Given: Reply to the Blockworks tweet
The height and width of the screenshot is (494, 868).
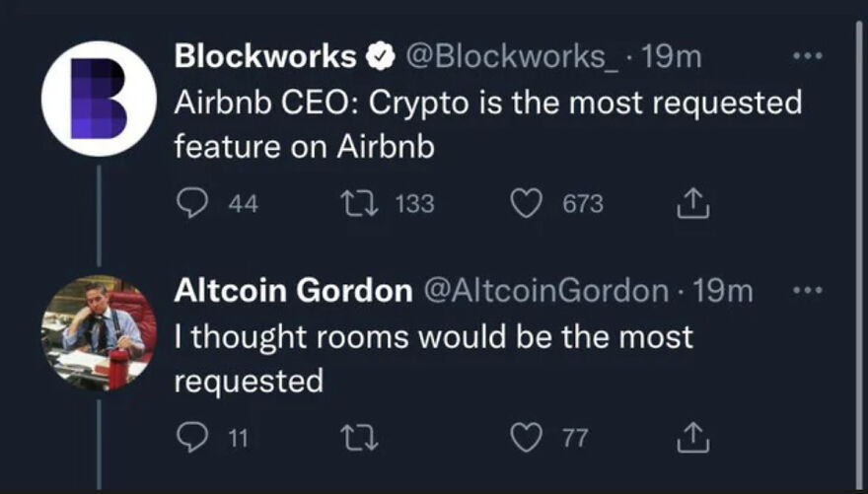Looking at the screenshot, I should coord(189,204).
